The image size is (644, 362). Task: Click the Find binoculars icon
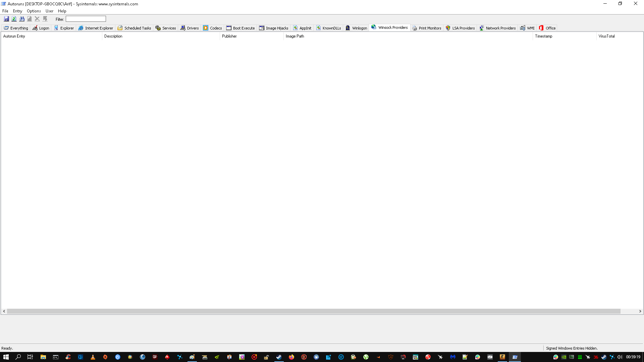pyautogui.click(x=22, y=19)
